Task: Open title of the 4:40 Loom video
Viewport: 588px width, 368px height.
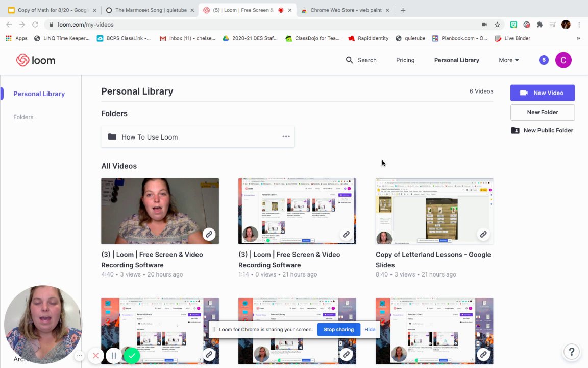Action: pyautogui.click(x=152, y=260)
